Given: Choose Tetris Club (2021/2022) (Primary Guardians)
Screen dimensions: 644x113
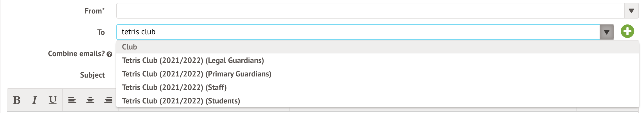Looking at the screenshot, I should [x=196, y=74].
